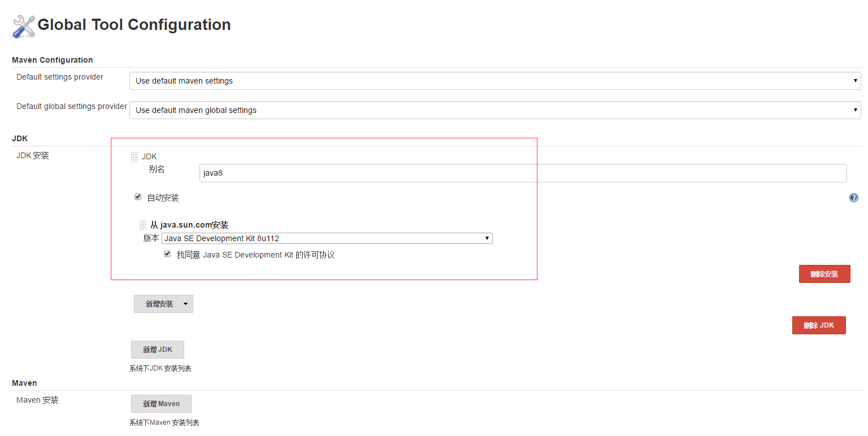Click the red 删除安装 button
The height and width of the screenshot is (436, 868).
coord(824,273)
